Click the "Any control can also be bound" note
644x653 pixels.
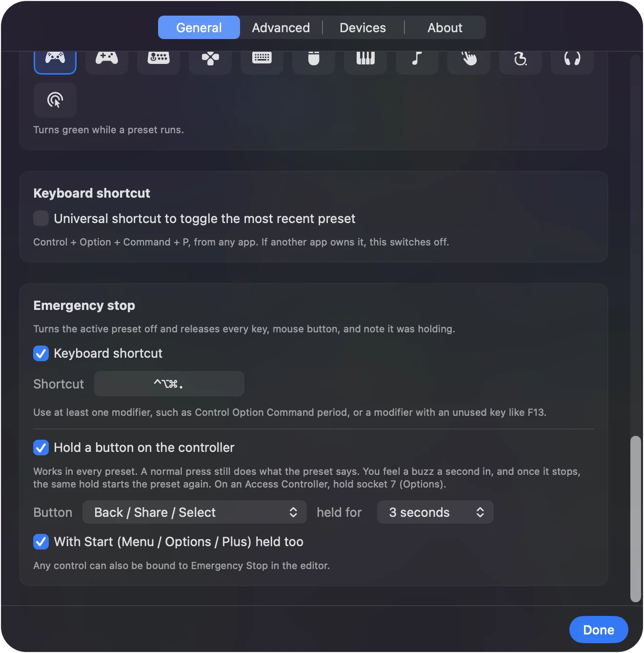pyautogui.click(x=181, y=566)
